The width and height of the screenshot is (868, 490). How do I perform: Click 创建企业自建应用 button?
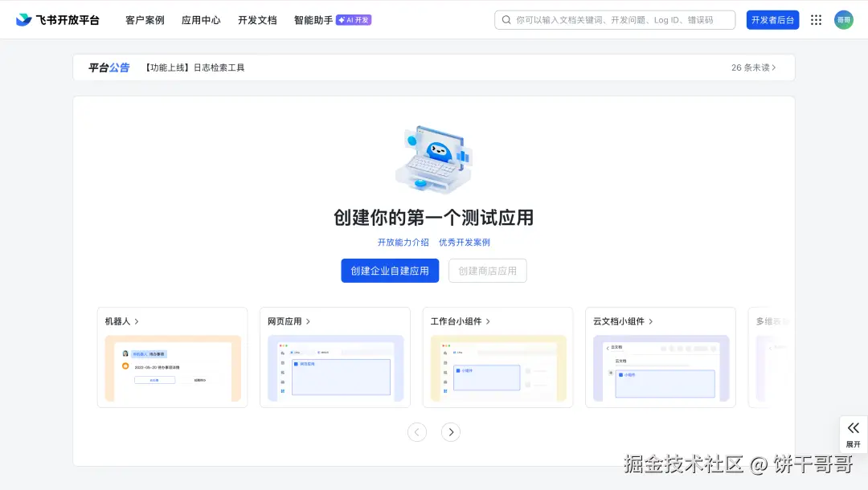(390, 271)
